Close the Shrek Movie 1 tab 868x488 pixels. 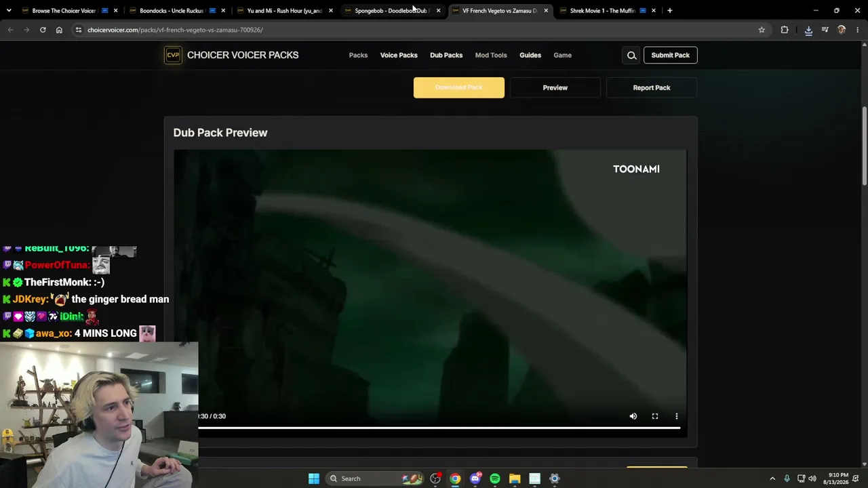coord(654,11)
